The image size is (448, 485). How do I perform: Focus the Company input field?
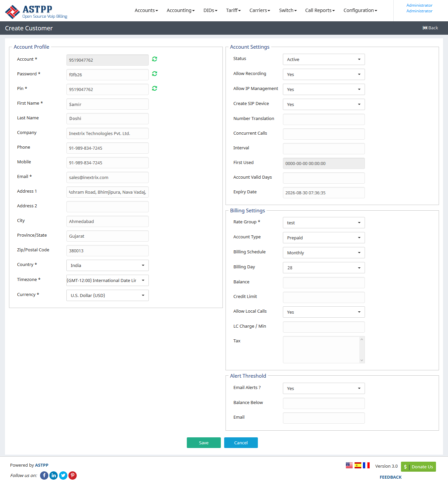pyautogui.click(x=107, y=133)
